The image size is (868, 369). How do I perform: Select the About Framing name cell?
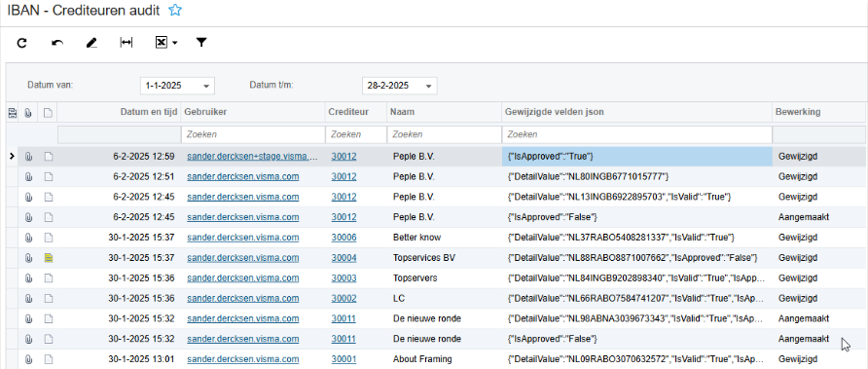445,359
